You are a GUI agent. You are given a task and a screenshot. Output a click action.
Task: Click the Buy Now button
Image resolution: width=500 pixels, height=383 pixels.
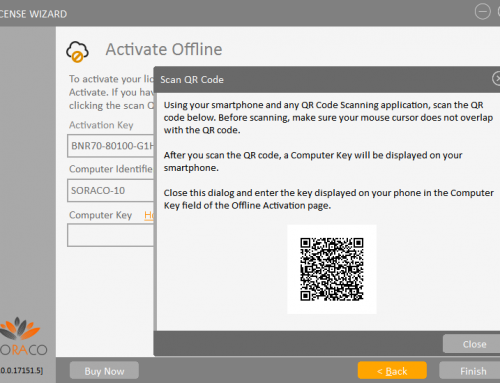(104, 370)
